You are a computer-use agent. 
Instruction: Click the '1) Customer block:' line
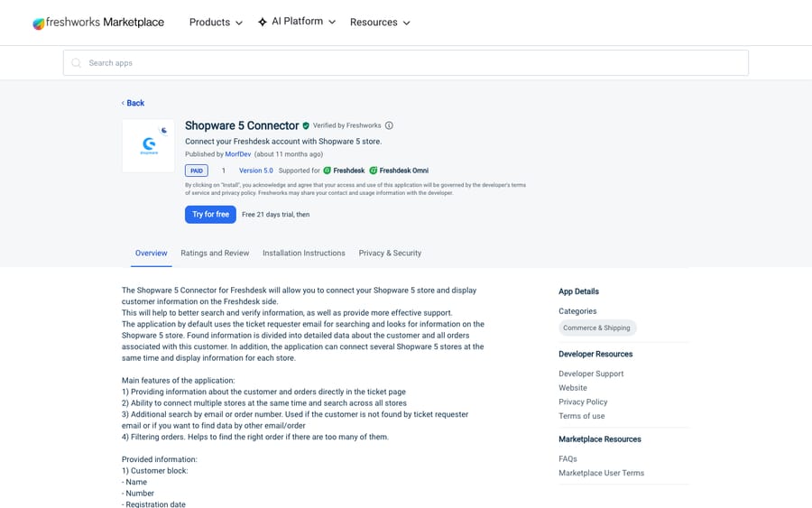(x=155, y=471)
